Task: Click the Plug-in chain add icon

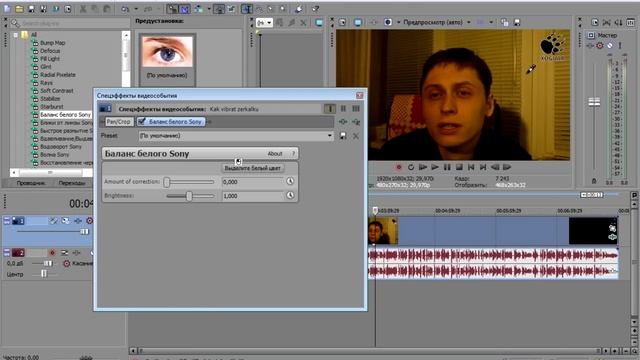Action: point(343,122)
